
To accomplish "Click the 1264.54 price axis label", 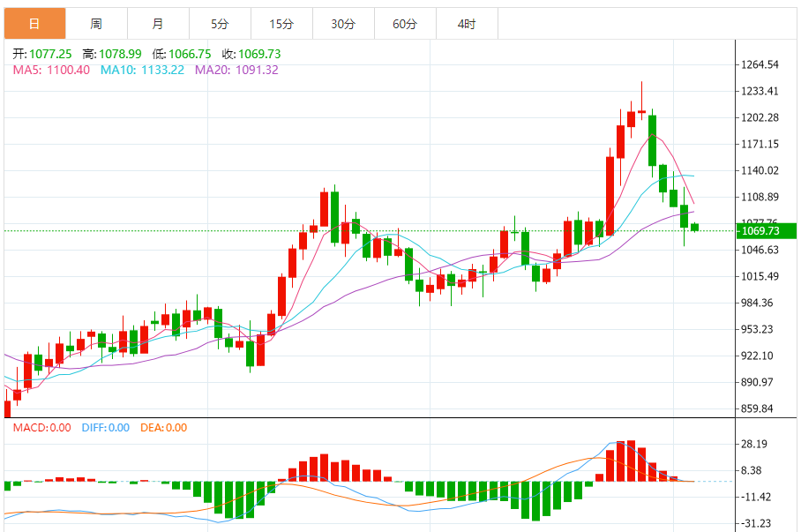I will click(x=760, y=65).
